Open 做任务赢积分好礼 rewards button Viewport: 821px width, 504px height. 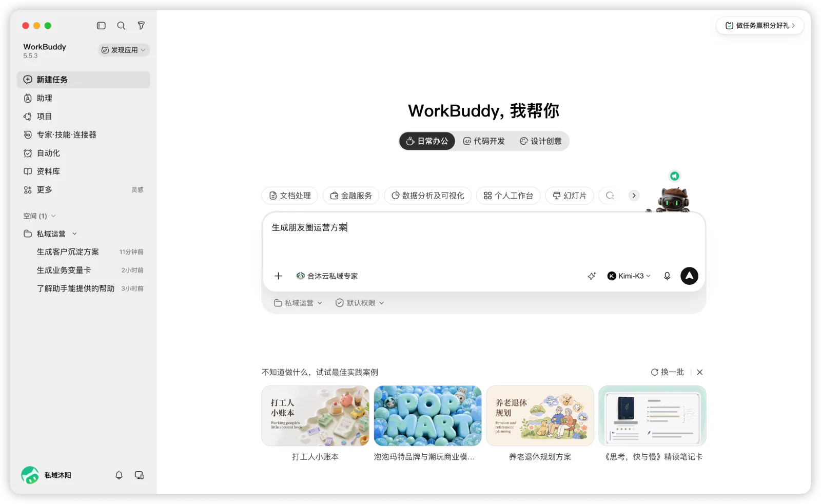click(x=760, y=26)
